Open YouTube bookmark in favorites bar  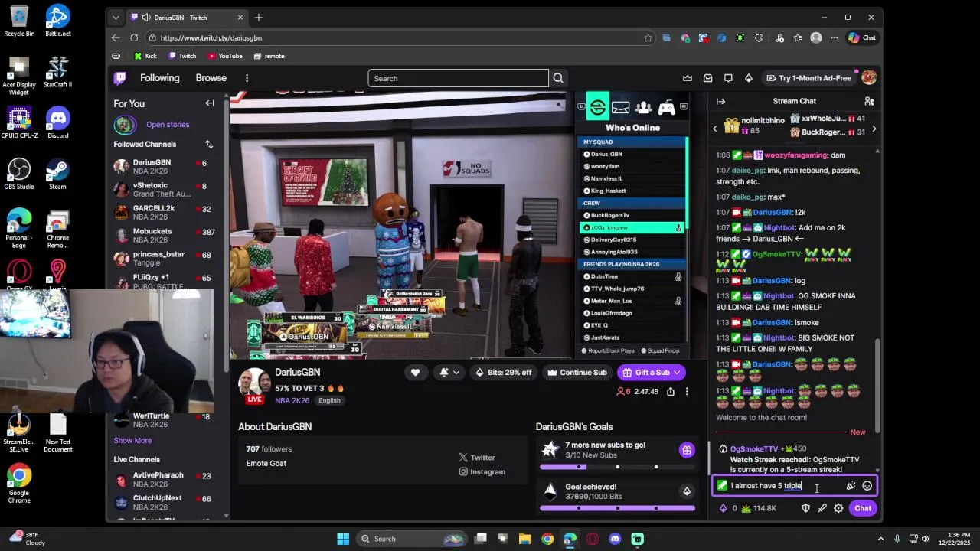[225, 56]
